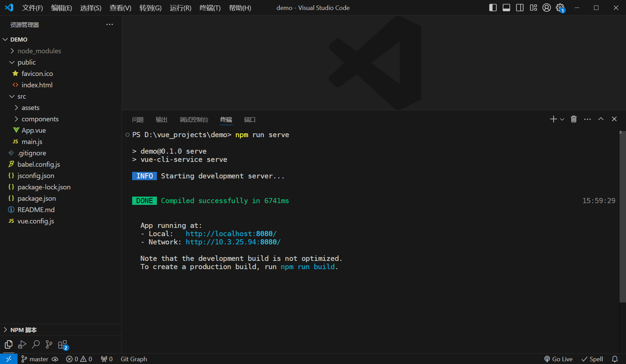Open problems errors and warnings count
Image resolution: width=626 pixels, height=364 pixels.
tap(79, 359)
